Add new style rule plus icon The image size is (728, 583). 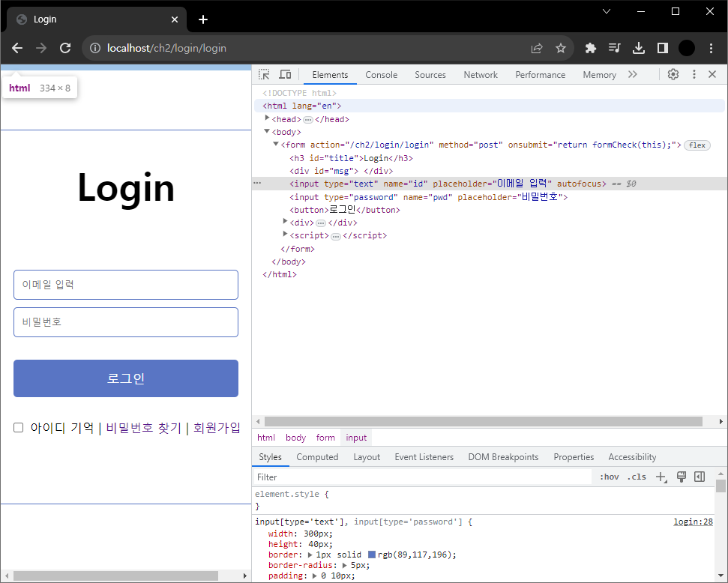point(661,477)
